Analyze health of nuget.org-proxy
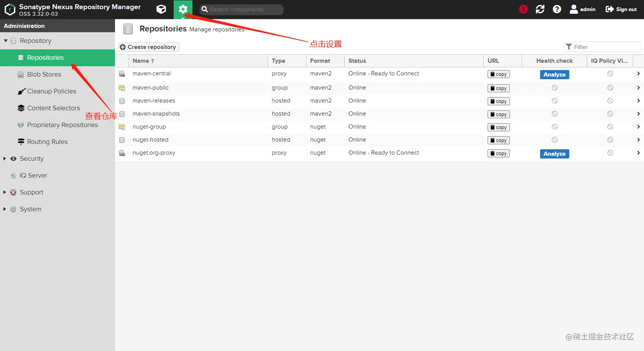The height and width of the screenshot is (351, 644). tap(555, 154)
